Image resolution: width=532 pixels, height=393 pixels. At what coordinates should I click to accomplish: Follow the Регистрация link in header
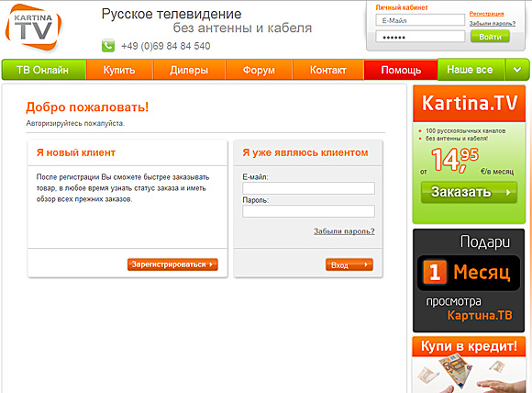tap(486, 14)
